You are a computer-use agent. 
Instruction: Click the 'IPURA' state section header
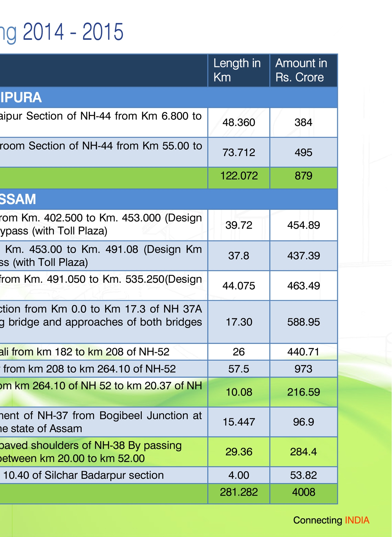click(21, 97)
